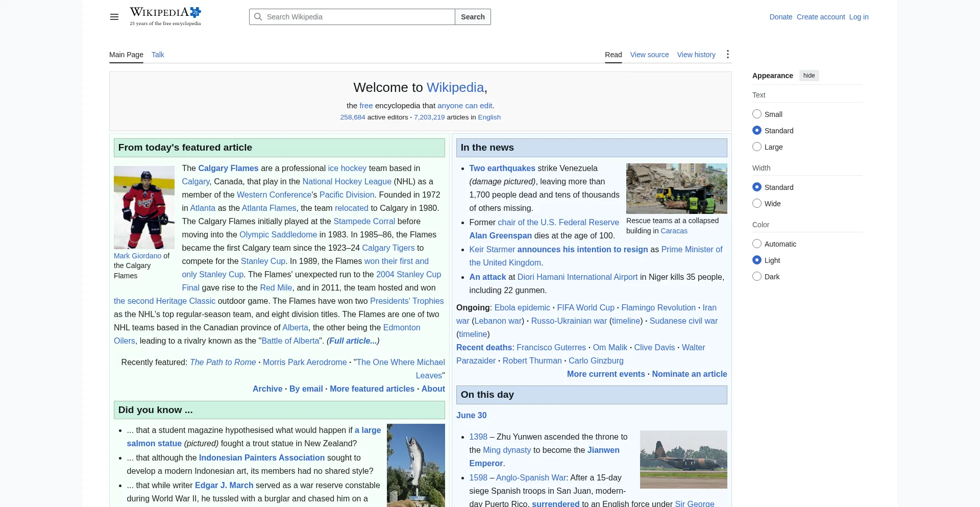Viewport: 980px width, 507px height.
Task: Select the Dark color radio button
Action: point(757,276)
